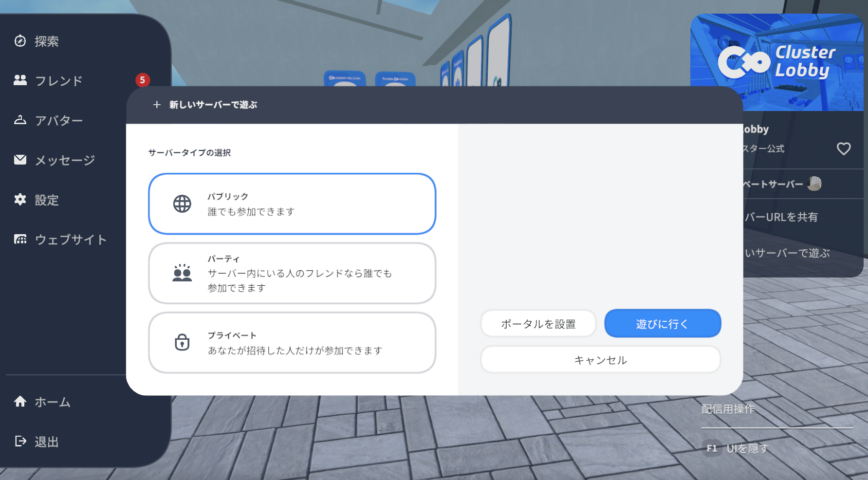Open アバター in the side menu
This screenshot has width=868, height=480.
(x=59, y=120)
